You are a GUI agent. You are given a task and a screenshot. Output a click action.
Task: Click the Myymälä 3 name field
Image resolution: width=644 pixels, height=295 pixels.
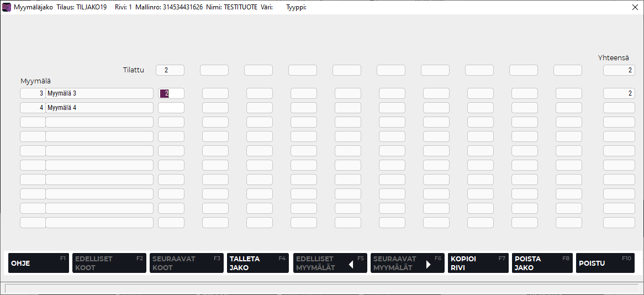[99, 93]
